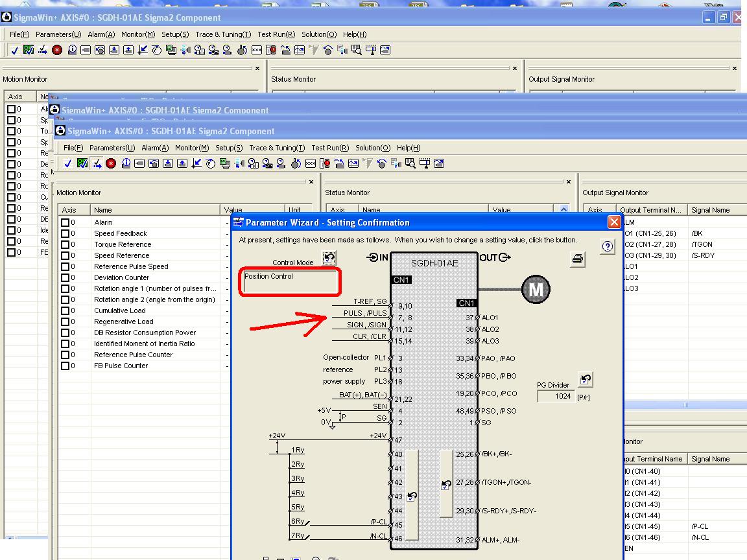Screen dimensions: 747x560
Task: Check the Alarm row checkbox in Motion Monitor
Action: [x=65, y=222]
